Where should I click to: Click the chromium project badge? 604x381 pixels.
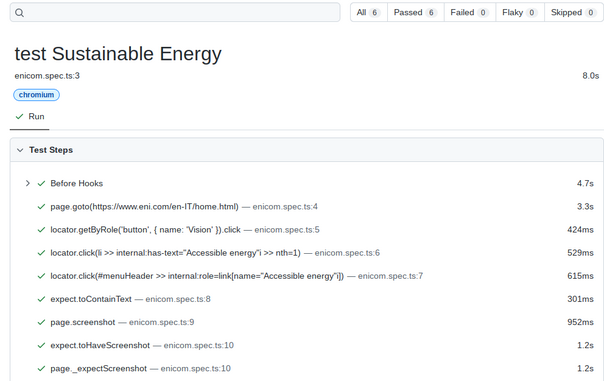37,95
